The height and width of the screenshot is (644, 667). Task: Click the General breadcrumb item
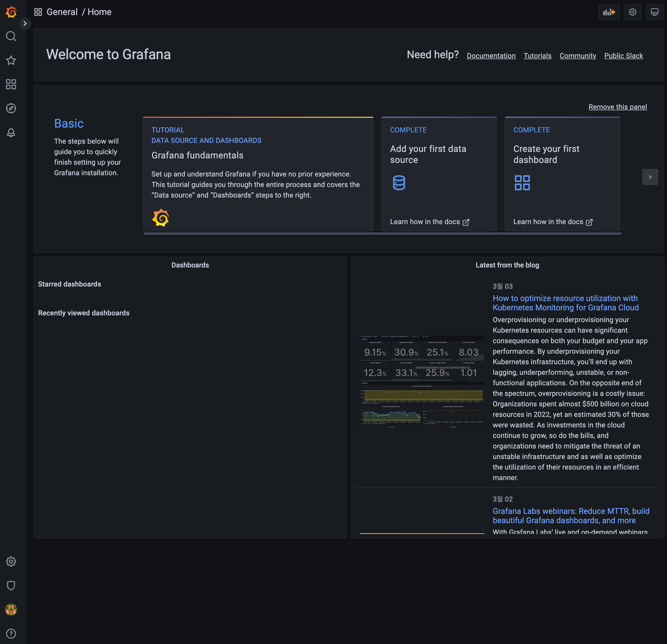pyautogui.click(x=62, y=12)
